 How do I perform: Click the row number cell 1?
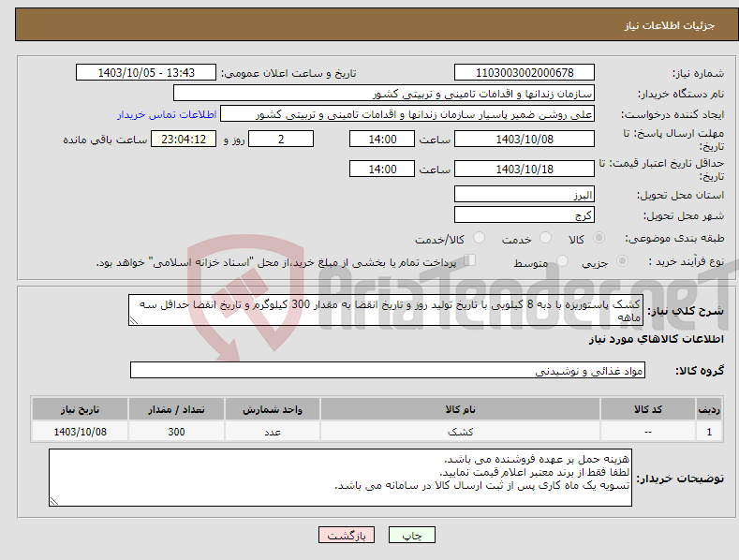pos(709,432)
